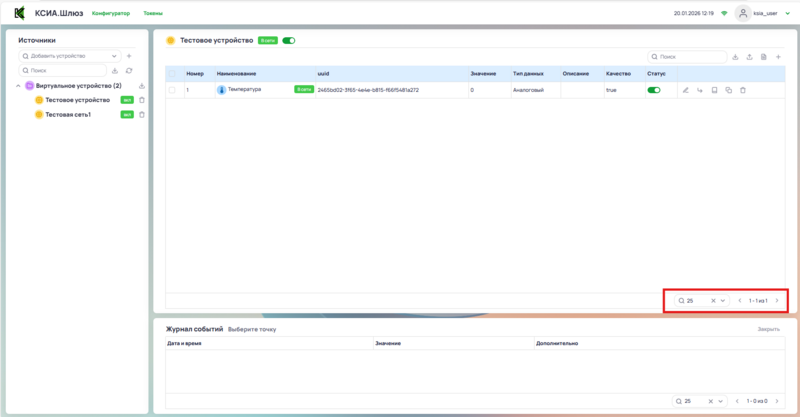Click Закрыть in the Журнал событий panel
This screenshot has width=800, height=417.
768,329
